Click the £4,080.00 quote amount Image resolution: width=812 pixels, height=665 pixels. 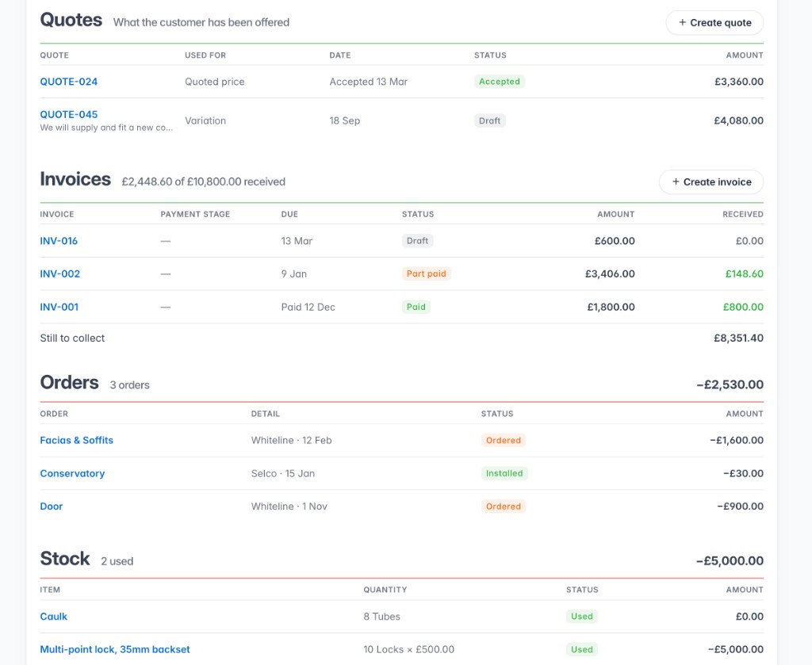click(738, 121)
